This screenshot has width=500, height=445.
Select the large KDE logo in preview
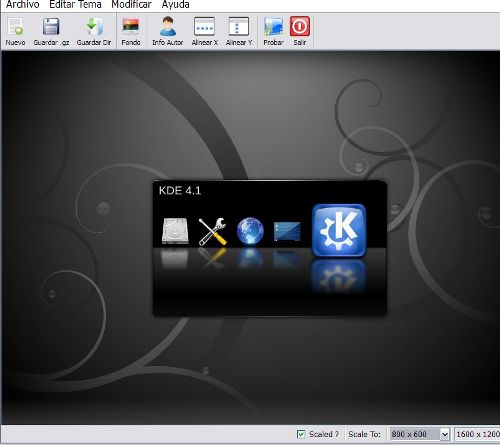(x=339, y=231)
